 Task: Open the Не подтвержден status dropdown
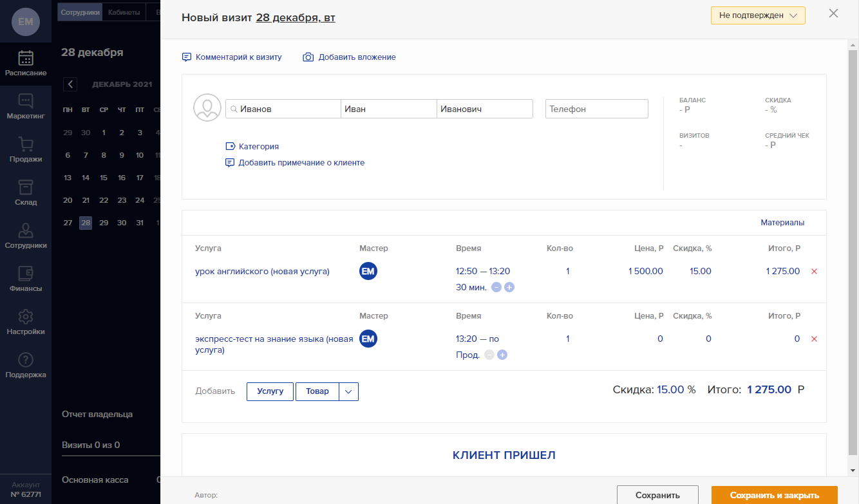pos(758,15)
